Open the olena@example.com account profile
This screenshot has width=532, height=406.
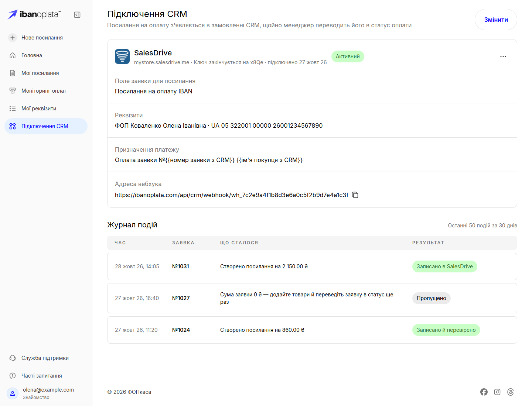tap(46, 393)
